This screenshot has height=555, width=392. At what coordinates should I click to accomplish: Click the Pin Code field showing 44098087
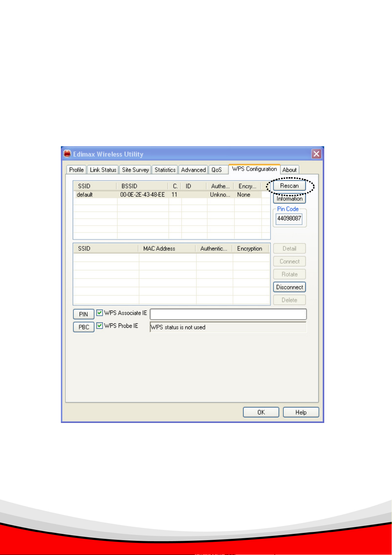tap(289, 218)
